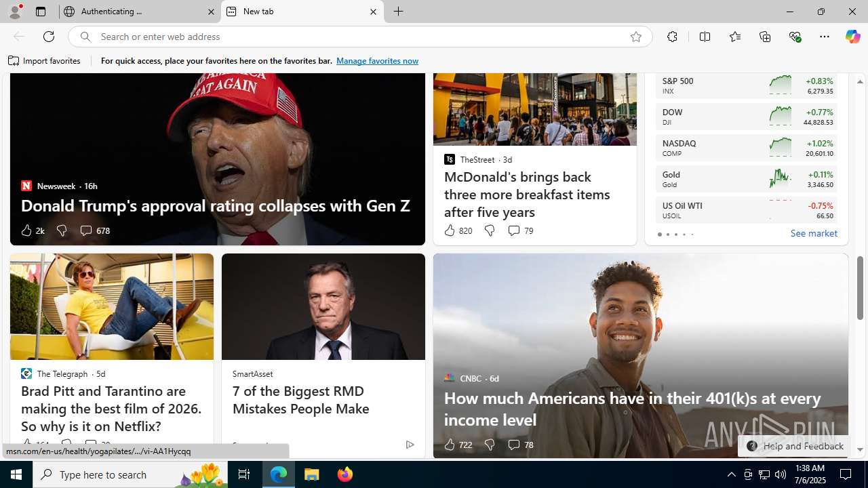Open the Copilot sidebar icon
The image size is (868, 488).
point(852,37)
